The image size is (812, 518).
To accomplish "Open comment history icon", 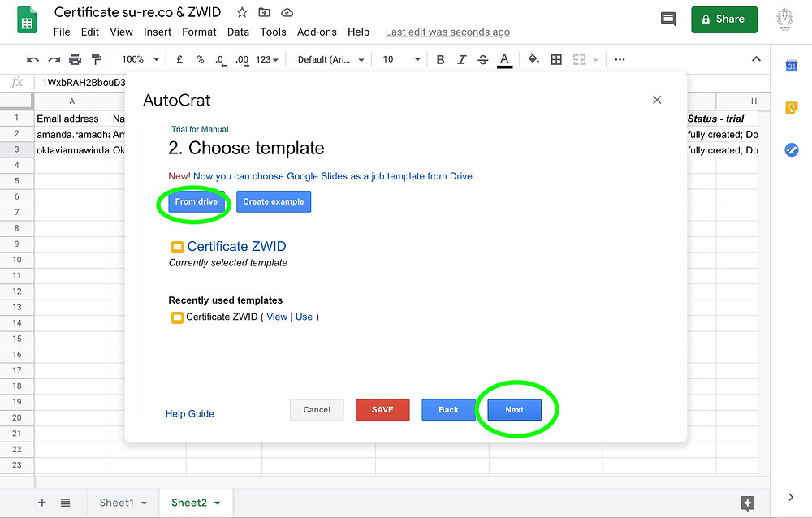I will click(x=668, y=19).
